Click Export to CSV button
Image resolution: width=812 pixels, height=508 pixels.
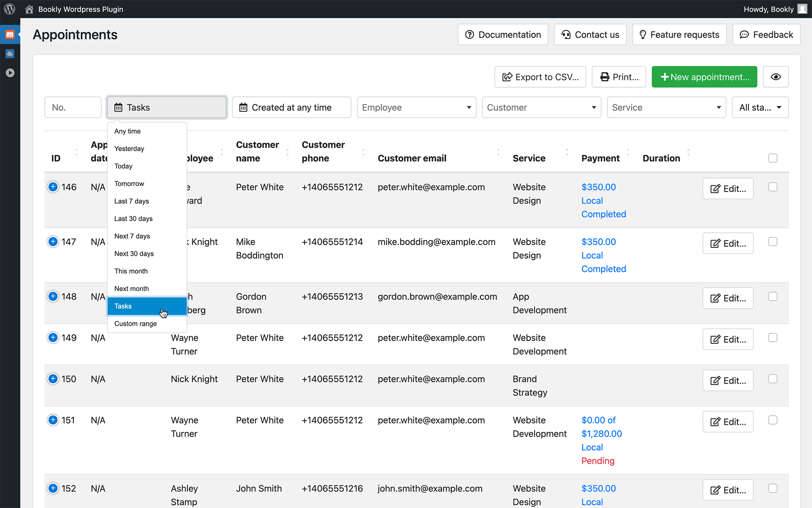(540, 77)
